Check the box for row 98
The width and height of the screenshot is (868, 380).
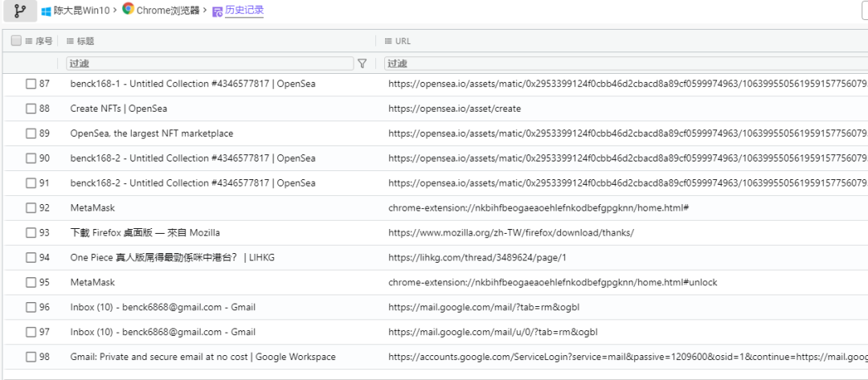coord(31,357)
